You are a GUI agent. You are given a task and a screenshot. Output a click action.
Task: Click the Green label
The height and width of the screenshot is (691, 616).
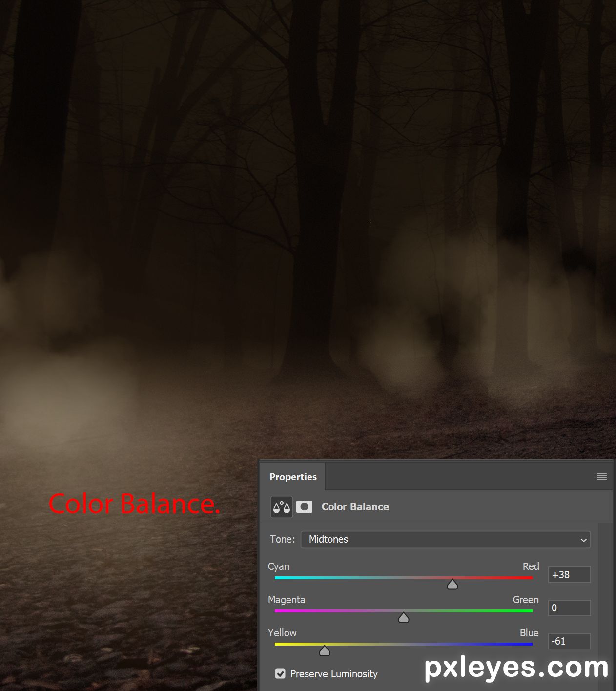point(526,600)
